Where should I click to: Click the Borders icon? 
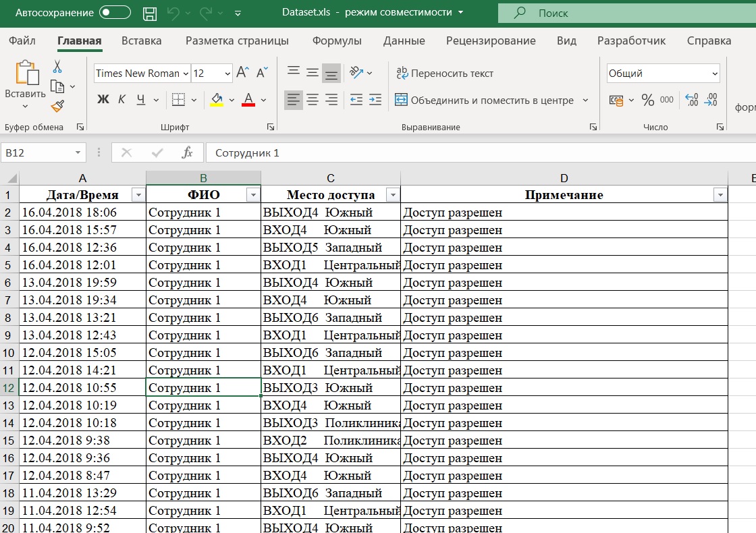point(178,100)
